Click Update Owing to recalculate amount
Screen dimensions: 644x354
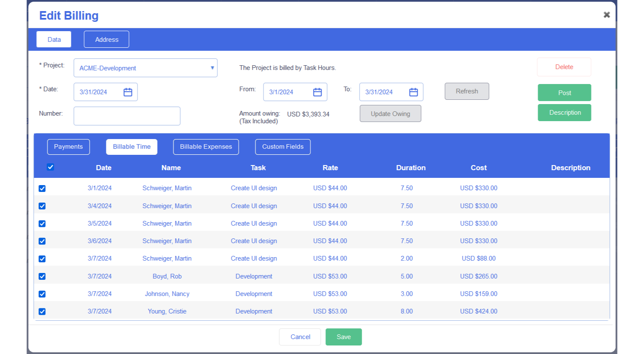(390, 113)
